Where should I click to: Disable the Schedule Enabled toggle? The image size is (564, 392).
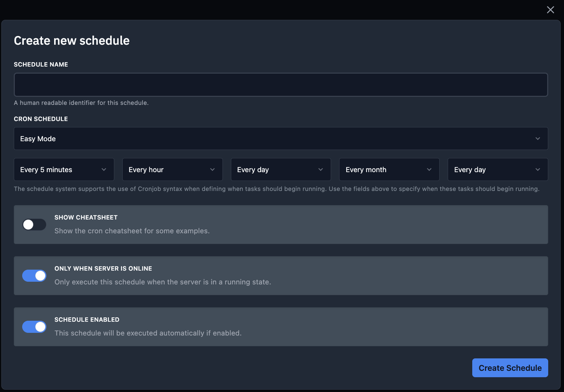pos(34,326)
